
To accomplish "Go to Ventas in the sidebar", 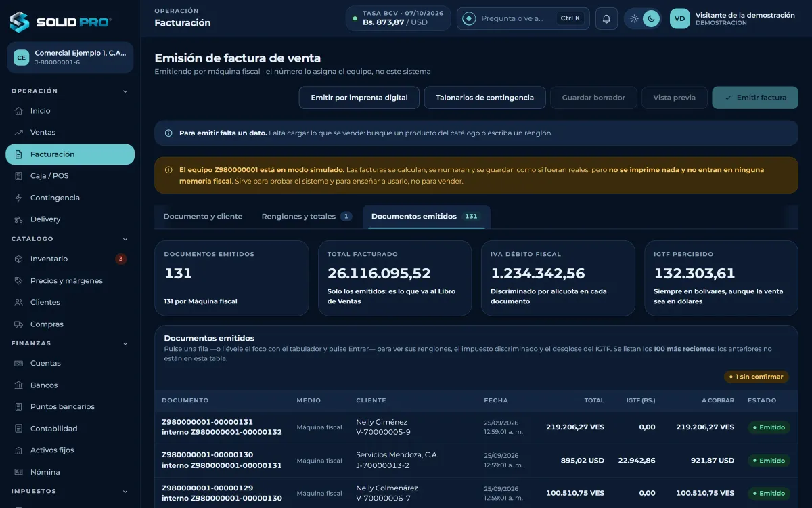I will 70,133.
